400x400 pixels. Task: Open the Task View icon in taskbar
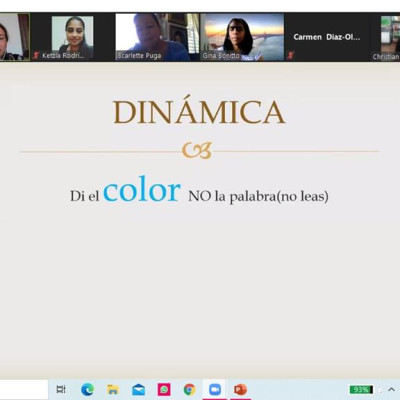tap(61, 389)
